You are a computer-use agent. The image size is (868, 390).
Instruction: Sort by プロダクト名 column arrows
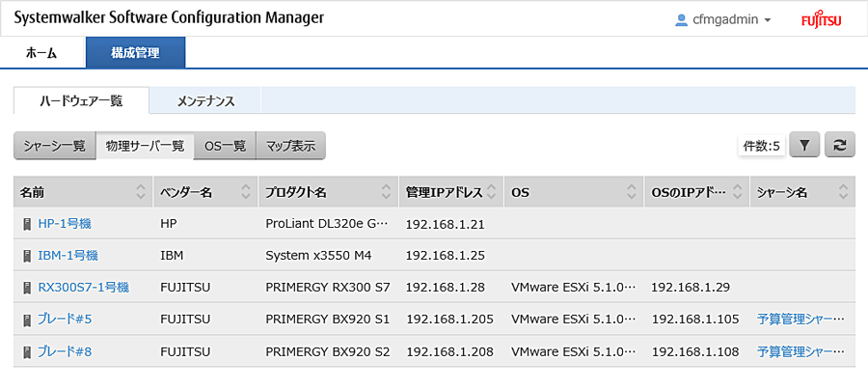(x=387, y=192)
